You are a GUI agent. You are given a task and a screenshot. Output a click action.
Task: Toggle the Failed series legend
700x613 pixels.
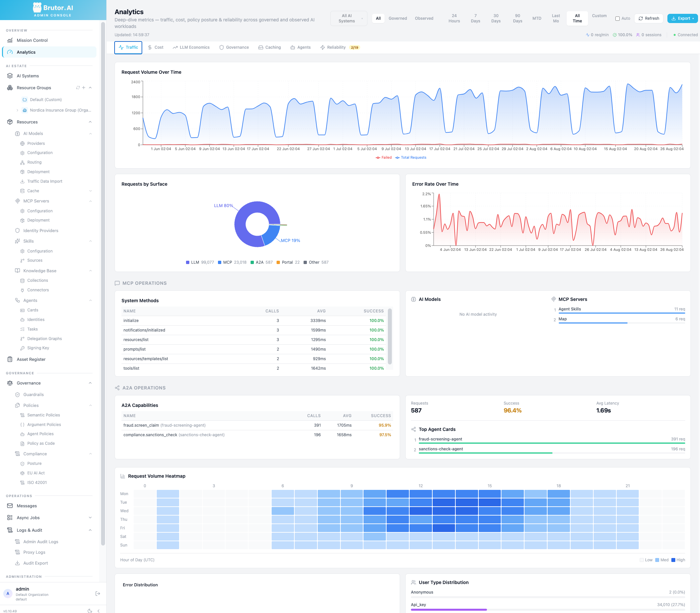384,158
